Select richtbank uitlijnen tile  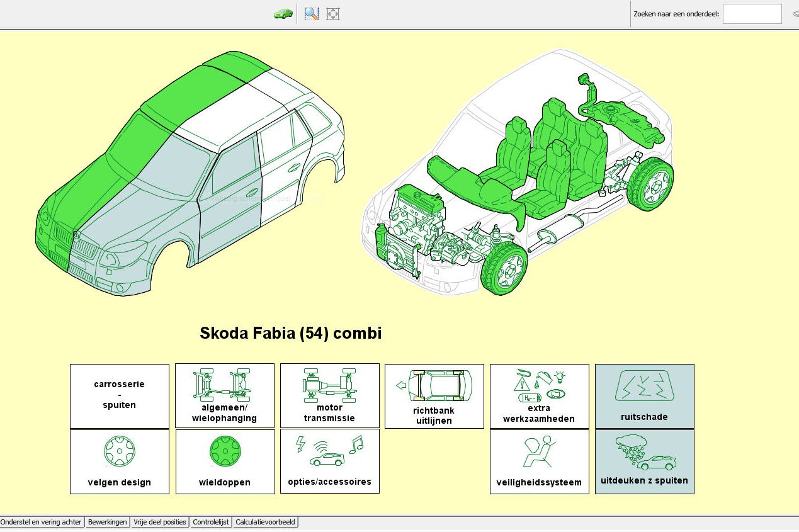pos(434,396)
